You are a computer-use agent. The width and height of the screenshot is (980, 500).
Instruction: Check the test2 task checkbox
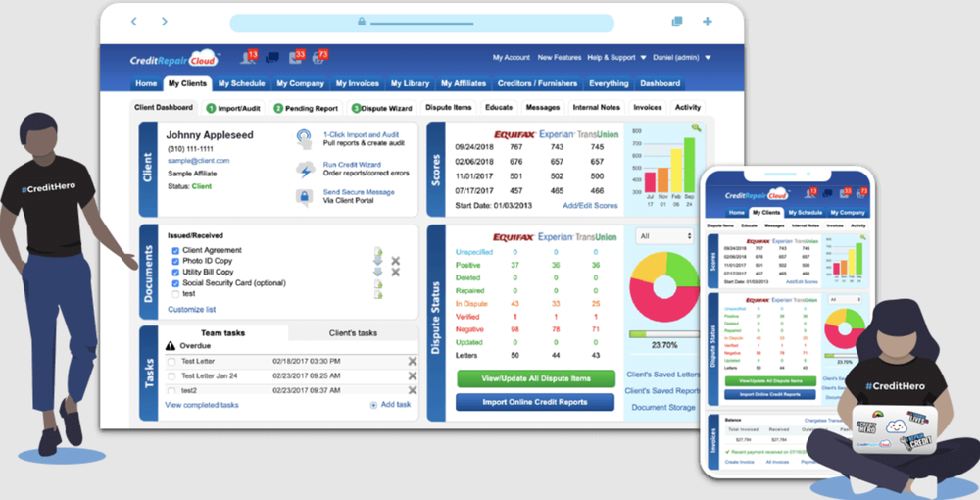pos(171,390)
